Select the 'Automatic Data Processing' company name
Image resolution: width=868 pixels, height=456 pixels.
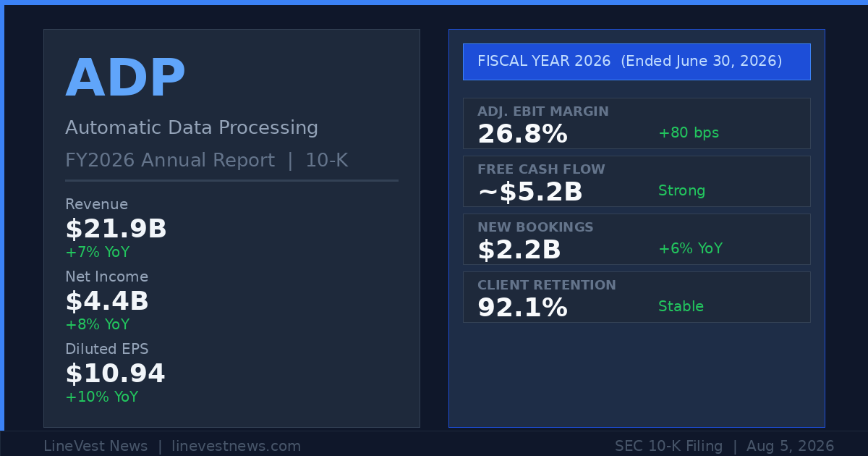[x=192, y=128]
